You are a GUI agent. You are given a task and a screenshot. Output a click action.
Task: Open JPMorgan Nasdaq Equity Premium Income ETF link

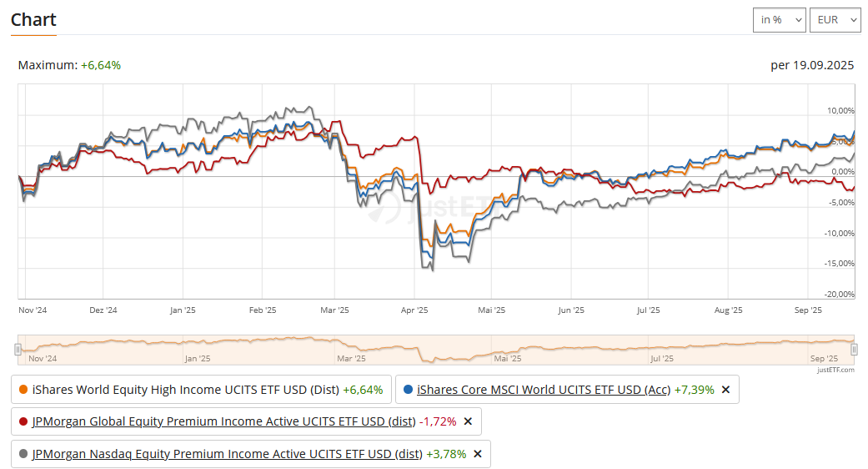[227, 454]
